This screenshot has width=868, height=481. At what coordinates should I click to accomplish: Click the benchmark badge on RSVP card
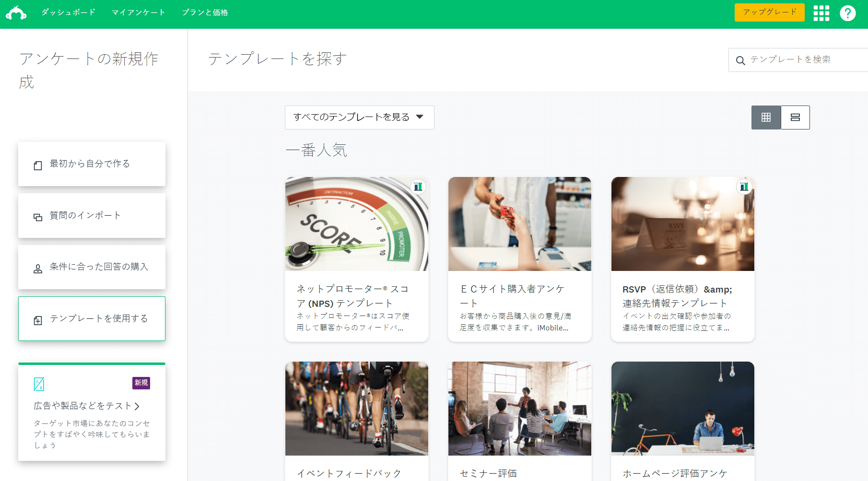(744, 187)
